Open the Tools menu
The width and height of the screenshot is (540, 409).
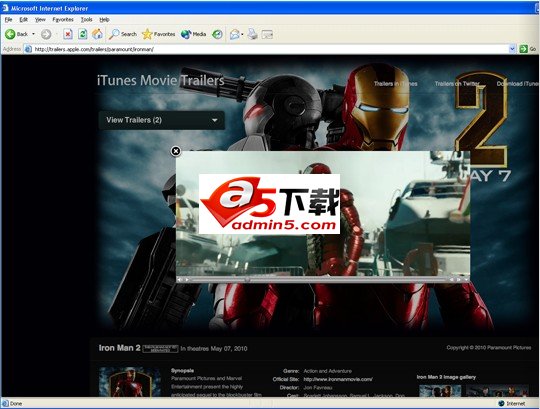86,20
